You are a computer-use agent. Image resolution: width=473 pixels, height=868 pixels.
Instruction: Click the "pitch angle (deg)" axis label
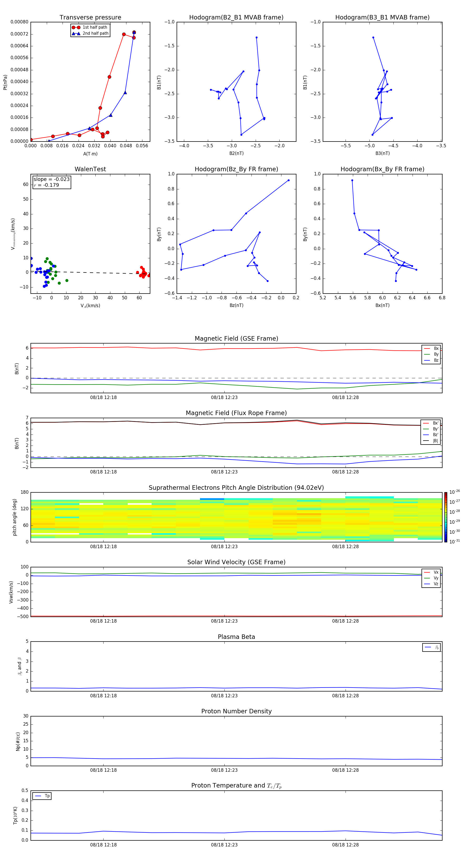(14, 517)
